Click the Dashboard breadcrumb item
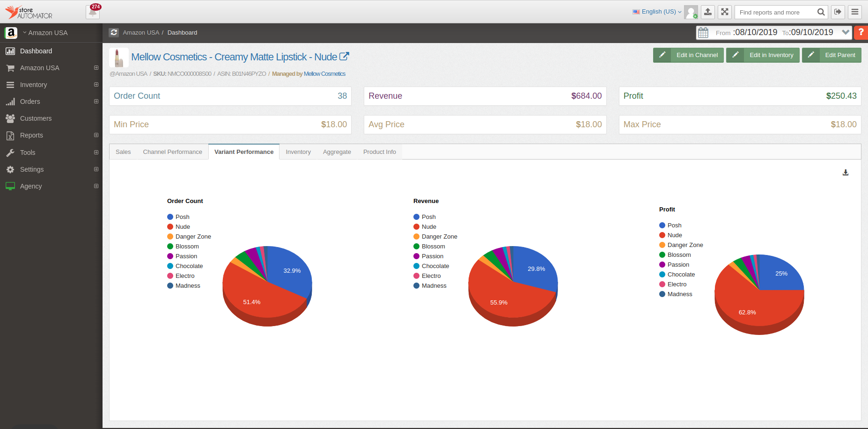The image size is (868, 429). click(182, 33)
